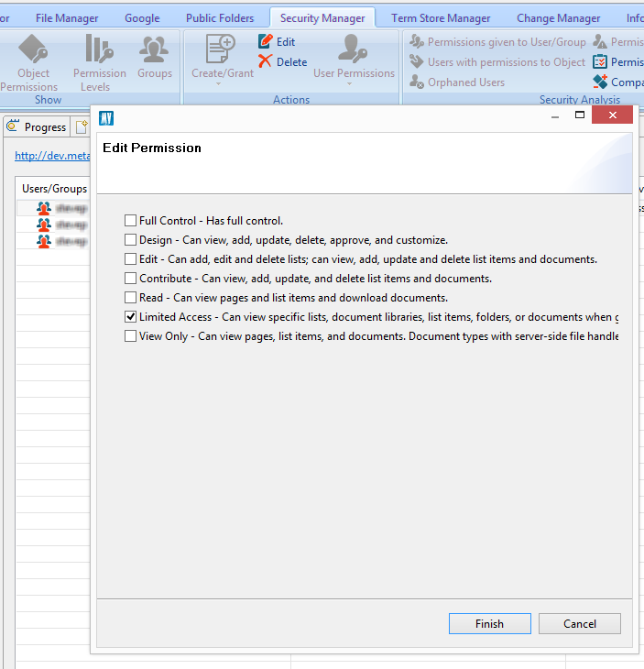The height and width of the screenshot is (669, 644).
Task: Check the Edit permission level checkbox
Action: click(x=130, y=259)
